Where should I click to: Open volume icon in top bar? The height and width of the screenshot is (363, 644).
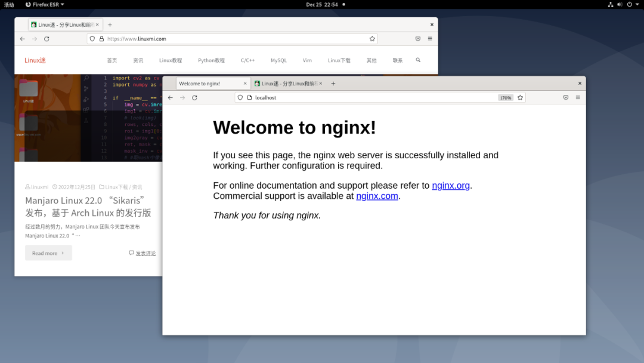coord(620,5)
